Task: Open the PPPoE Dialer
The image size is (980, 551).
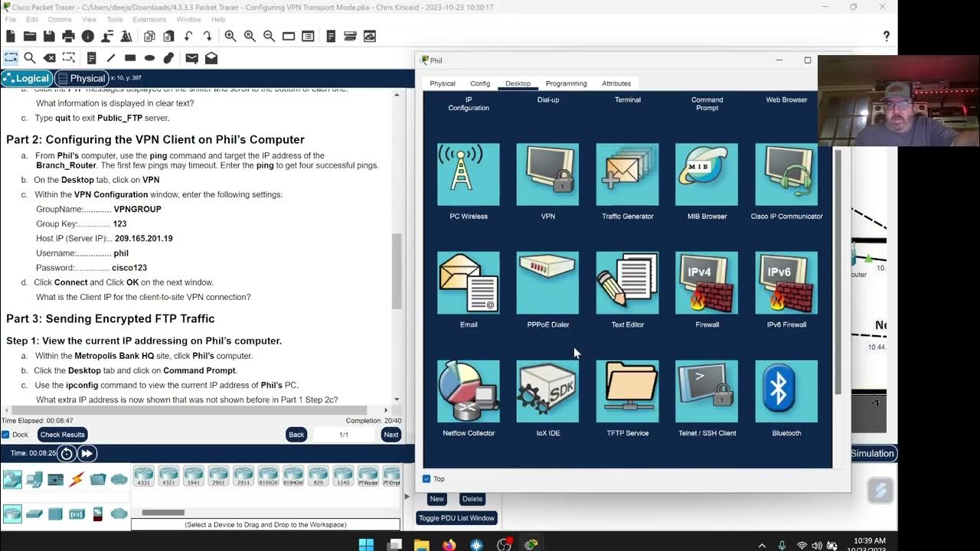Action: coord(548,283)
